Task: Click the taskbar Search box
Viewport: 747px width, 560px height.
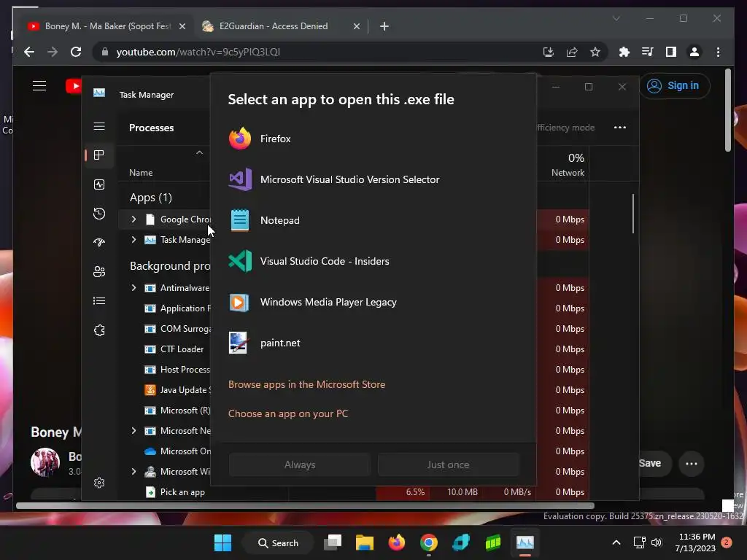Action: click(278, 542)
